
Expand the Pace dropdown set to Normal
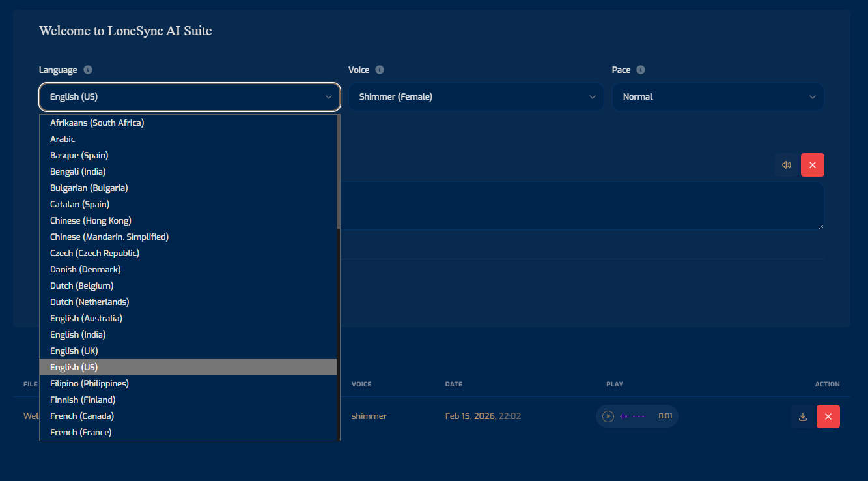coord(718,97)
